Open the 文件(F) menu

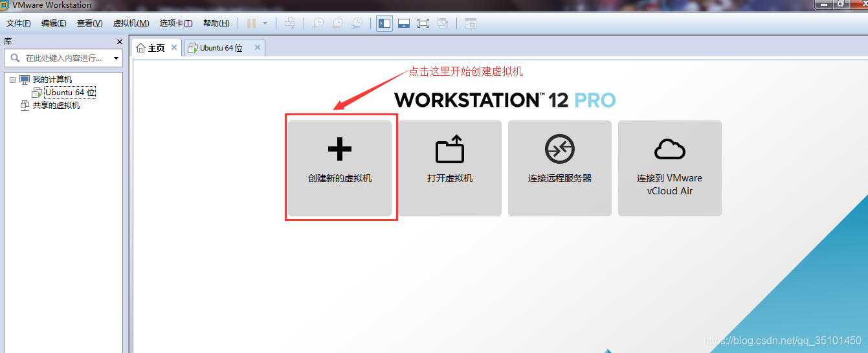click(18, 23)
